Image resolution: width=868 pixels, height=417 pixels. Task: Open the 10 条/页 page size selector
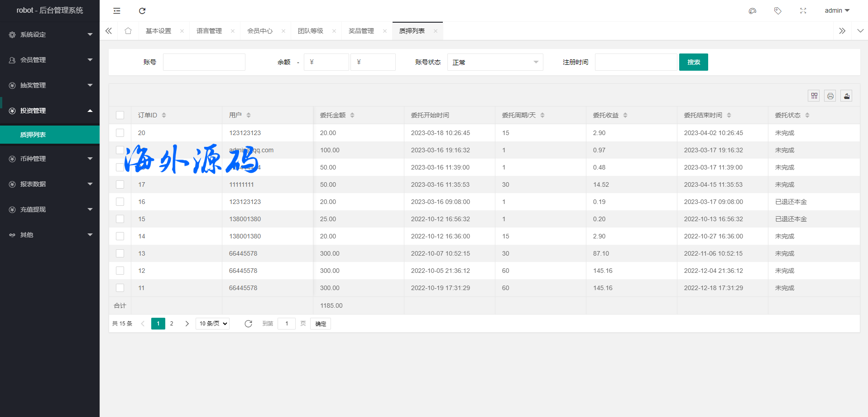tap(213, 324)
